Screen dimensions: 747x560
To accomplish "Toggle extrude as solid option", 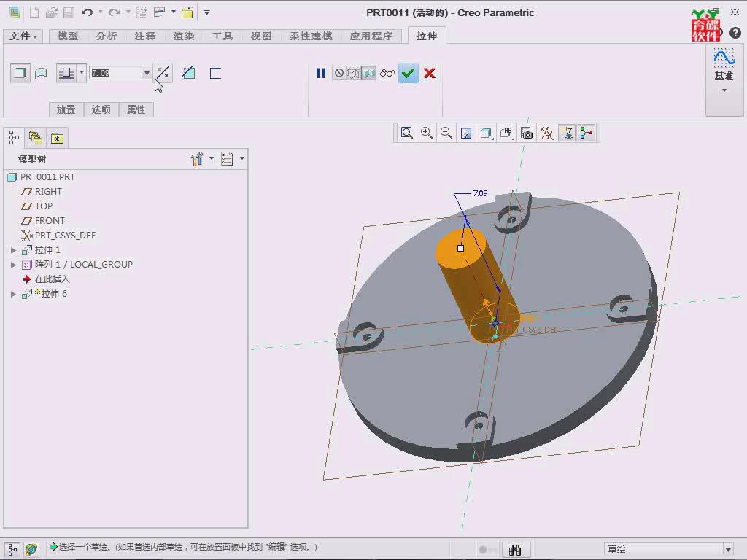I will (x=20, y=73).
